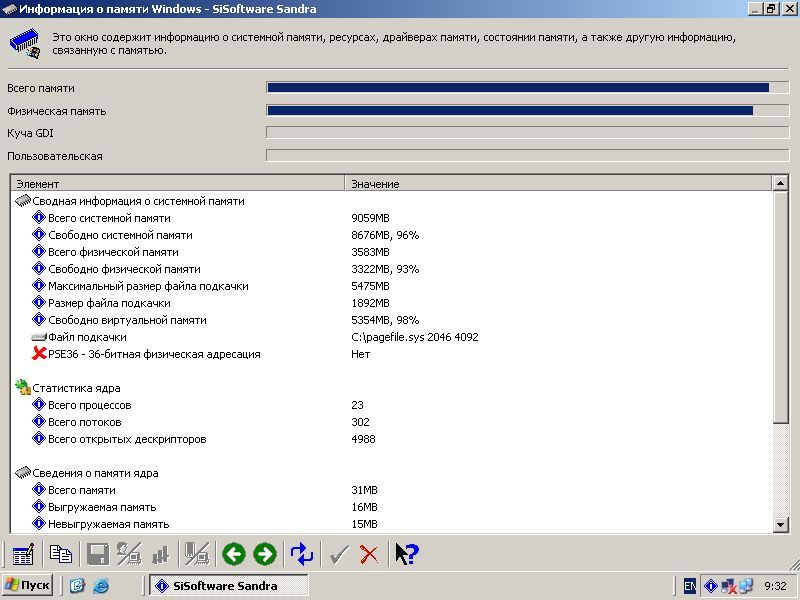800x600 pixels.
Task: Click the list scrollbar down arrow
Action: (x=781, y=524)
